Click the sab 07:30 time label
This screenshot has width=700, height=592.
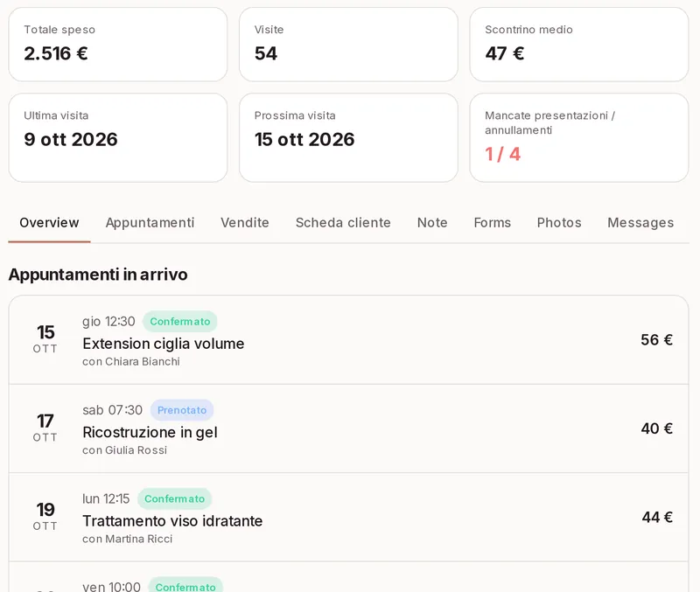pos(113,410)
